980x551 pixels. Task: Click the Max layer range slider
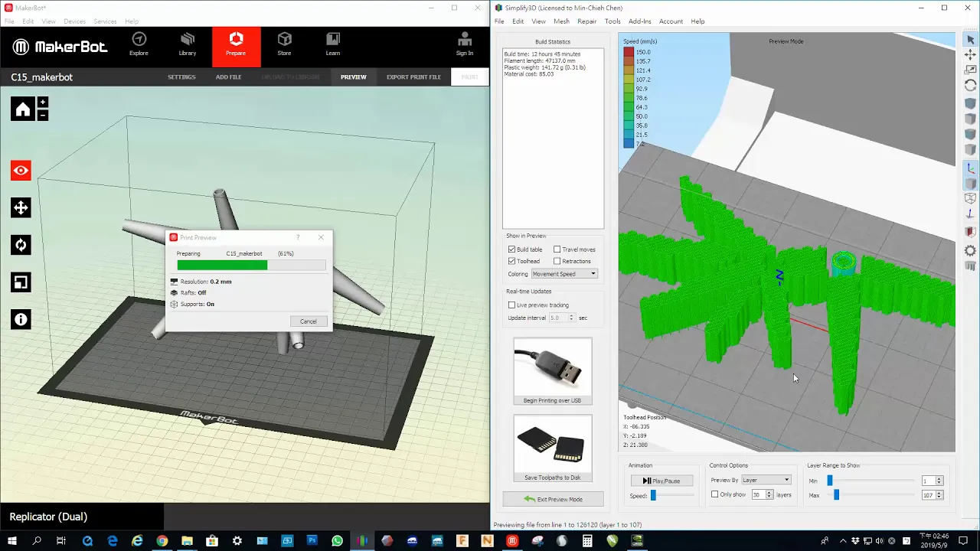[836, 495]
